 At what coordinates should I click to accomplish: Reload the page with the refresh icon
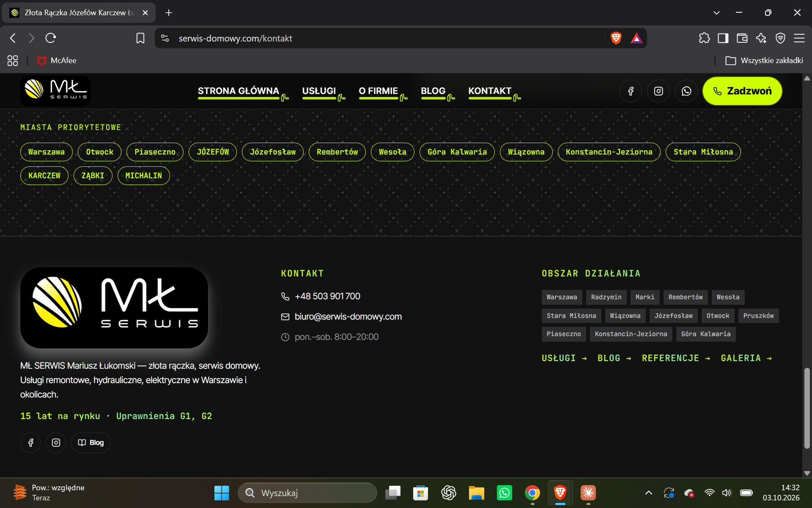point(51,38)
